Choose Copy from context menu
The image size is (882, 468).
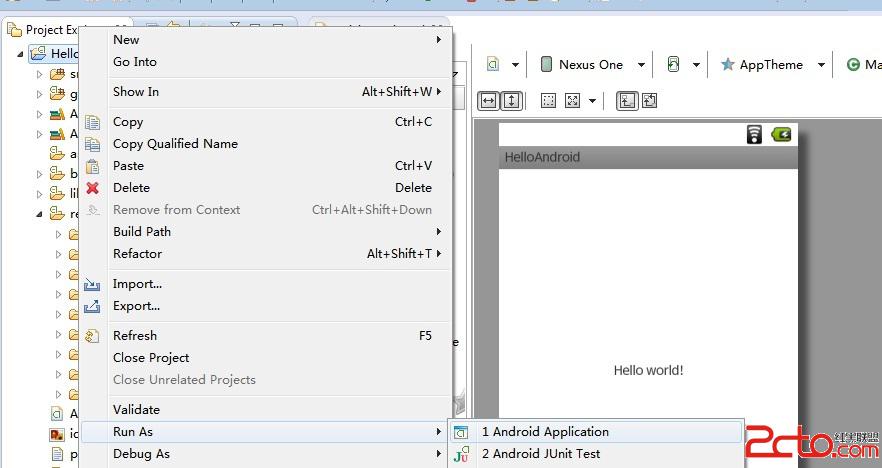(266, 122)
